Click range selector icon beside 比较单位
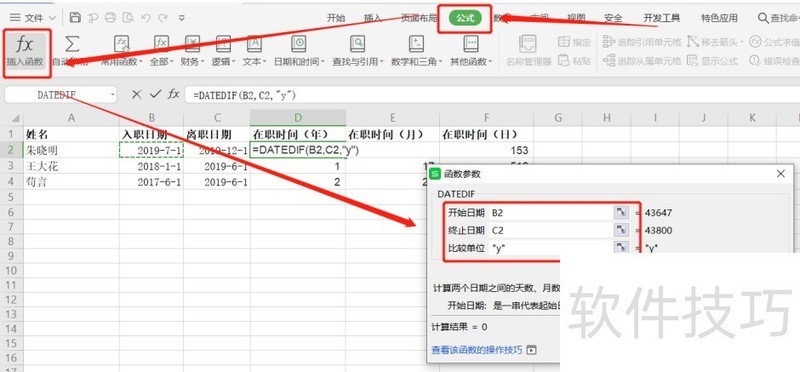The width and height of the screenshot is (800, 372). click(x=621, y=248)
